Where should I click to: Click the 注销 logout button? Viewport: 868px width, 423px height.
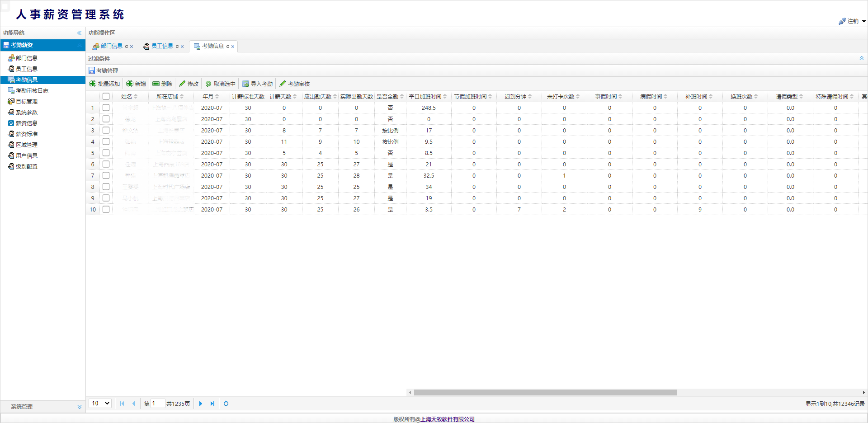coord(852,21)
